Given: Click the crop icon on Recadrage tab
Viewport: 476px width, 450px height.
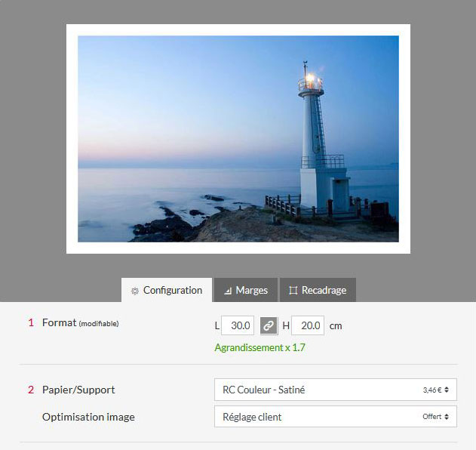Looking at the screenshot, I should tap(293, 291).
